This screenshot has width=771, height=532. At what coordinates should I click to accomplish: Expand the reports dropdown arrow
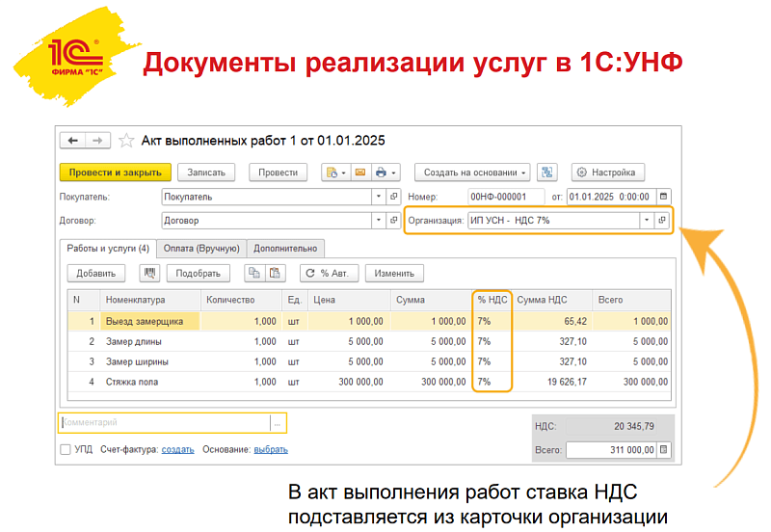pyautogui.click(x=344, y=173)
